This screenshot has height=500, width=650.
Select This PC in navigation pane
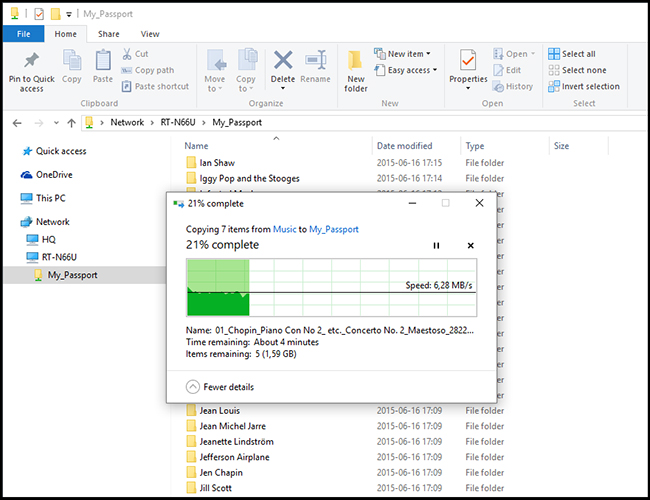coord(50,198)
